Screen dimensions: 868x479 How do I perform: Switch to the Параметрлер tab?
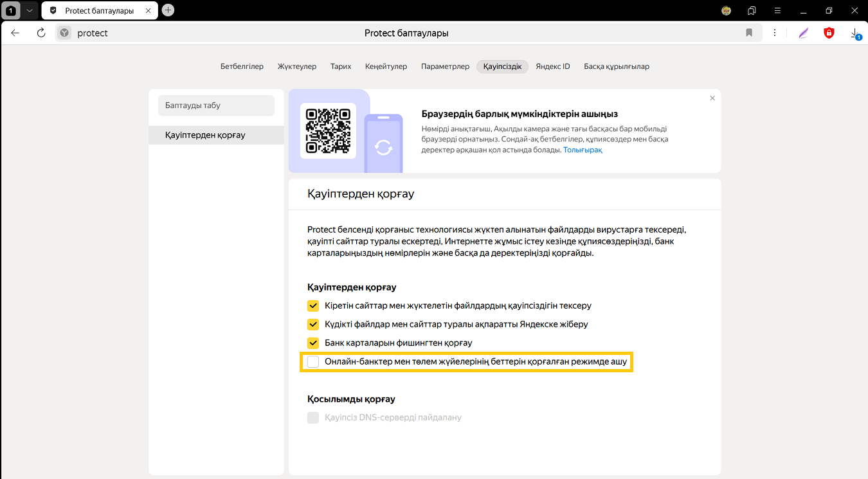coord(445,66)
